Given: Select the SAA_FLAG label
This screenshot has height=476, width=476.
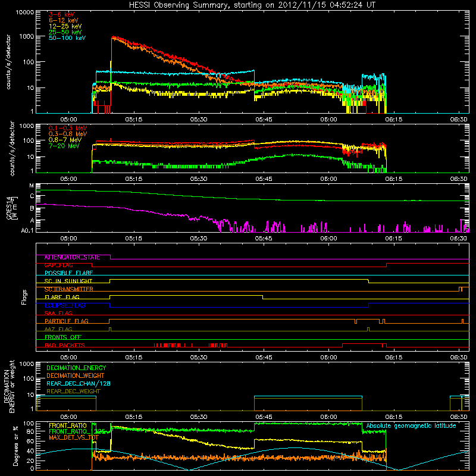Looking at the screenshot, I should [x=58, y=313].
